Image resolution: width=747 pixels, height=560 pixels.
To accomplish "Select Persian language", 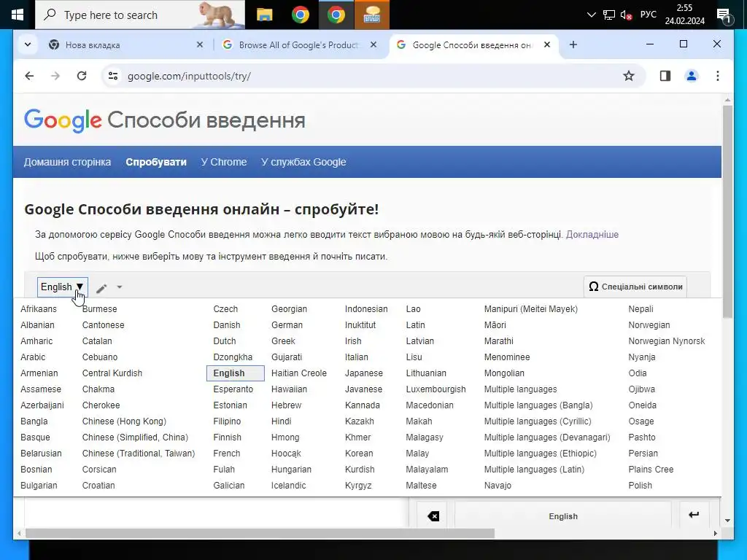I will click(x=643, y=454).
